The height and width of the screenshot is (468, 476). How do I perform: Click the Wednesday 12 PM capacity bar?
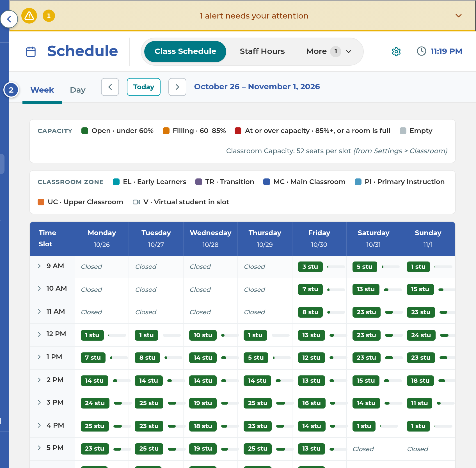pos(230,335)
